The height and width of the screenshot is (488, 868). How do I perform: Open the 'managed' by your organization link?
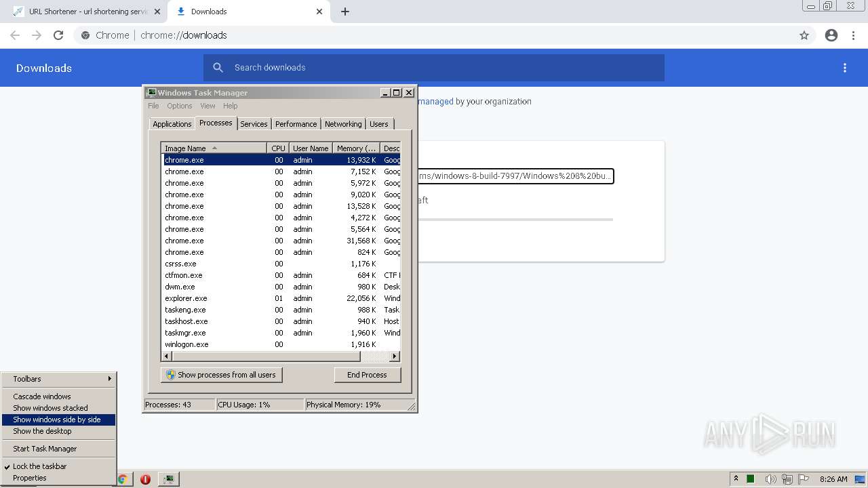click(x=435, y=102)
